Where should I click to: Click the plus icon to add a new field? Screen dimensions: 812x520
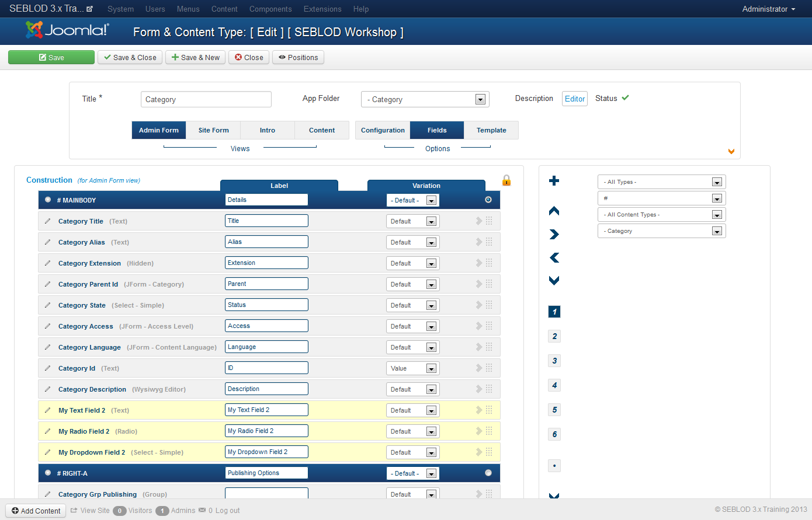[x=554, y=181]
